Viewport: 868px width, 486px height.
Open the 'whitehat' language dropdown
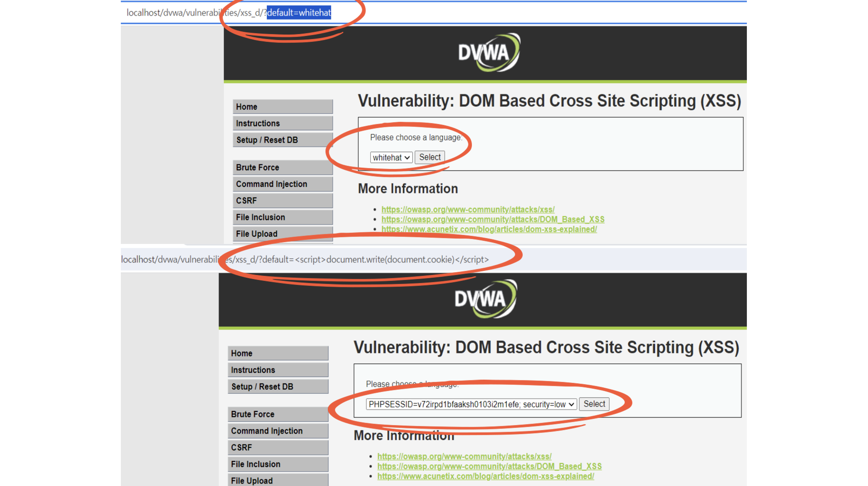(x=391, y=157)
